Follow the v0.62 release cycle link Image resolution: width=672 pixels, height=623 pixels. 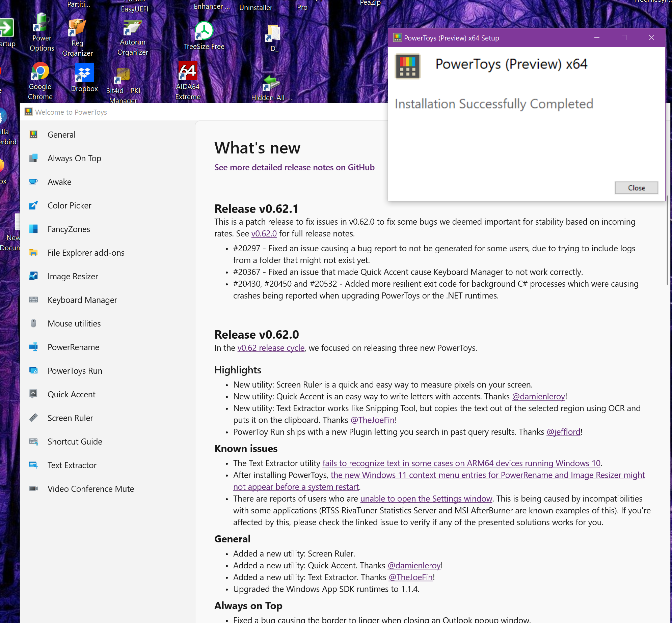tap(271, 348)
